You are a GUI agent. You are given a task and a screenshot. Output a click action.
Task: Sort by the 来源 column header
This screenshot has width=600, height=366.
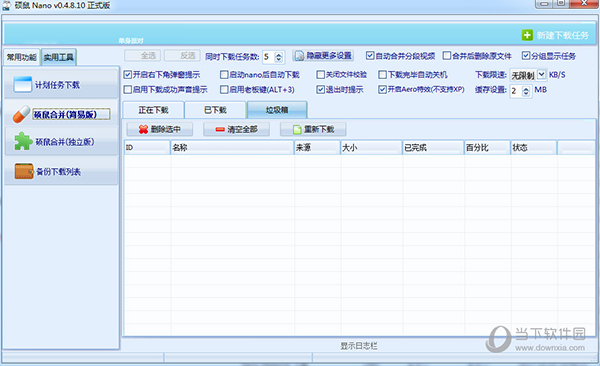pos(317,147)
